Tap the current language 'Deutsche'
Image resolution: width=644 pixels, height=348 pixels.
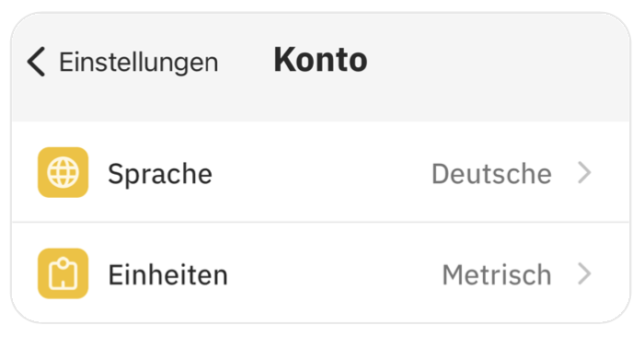(491, 174)
